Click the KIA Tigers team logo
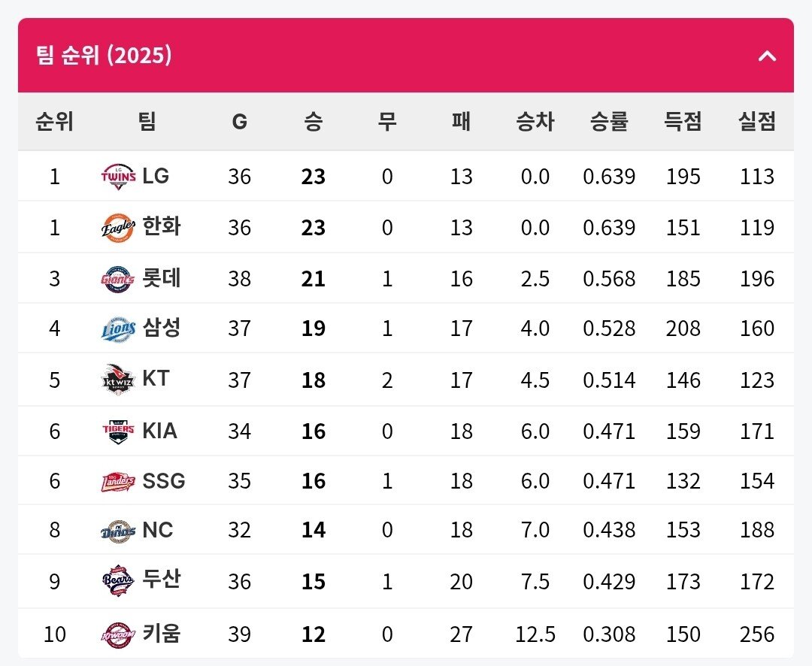 click(119, 431)
